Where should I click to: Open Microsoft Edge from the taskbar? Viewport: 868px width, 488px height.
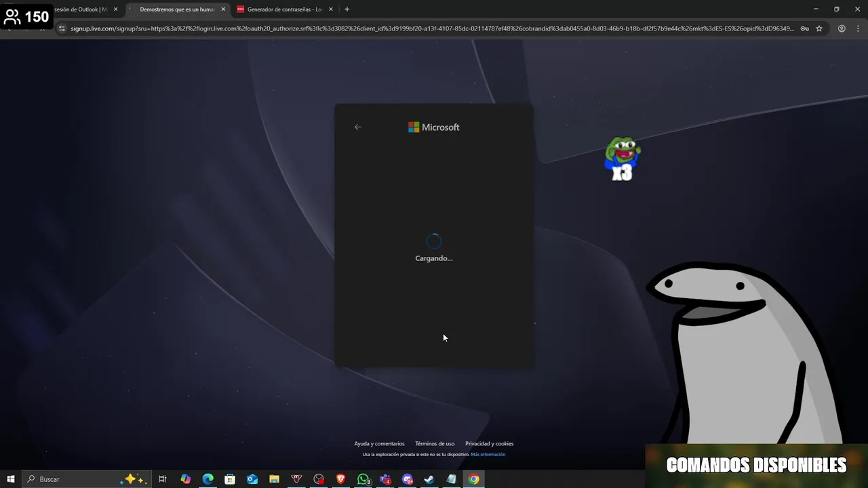point(208,479)
